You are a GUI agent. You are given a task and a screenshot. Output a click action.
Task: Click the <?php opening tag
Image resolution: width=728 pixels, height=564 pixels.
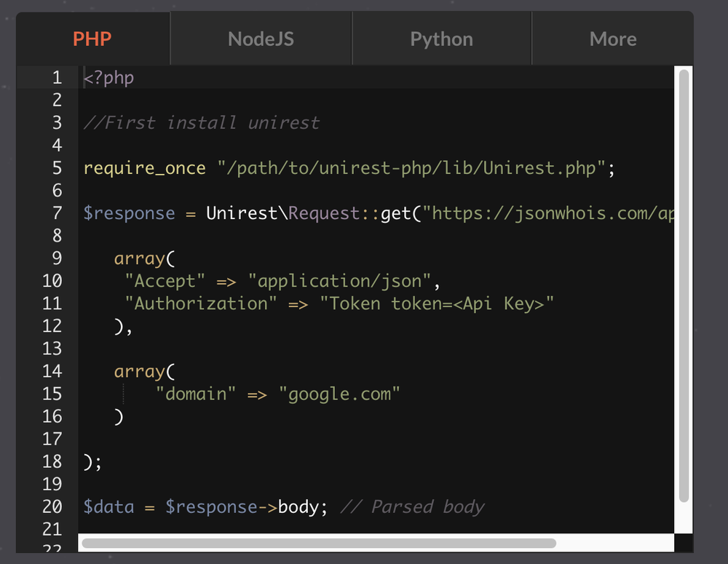click(x=108, y=77)
